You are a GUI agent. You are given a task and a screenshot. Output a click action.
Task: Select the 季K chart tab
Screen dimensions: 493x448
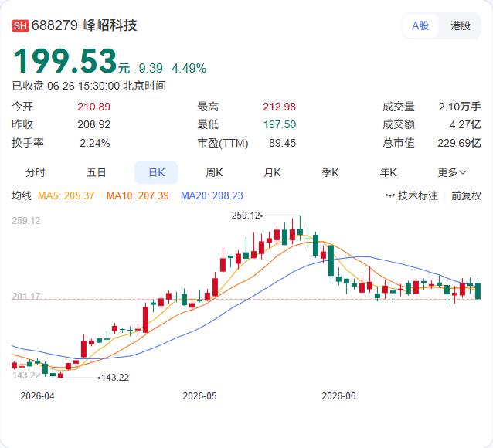click(330, 172)
